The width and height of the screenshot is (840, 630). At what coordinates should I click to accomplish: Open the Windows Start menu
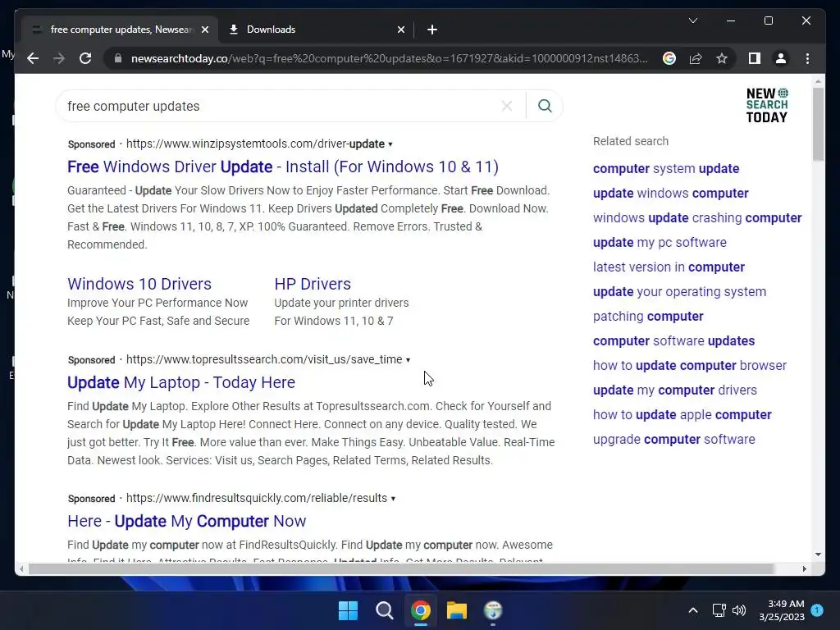[x=348, y=610]
